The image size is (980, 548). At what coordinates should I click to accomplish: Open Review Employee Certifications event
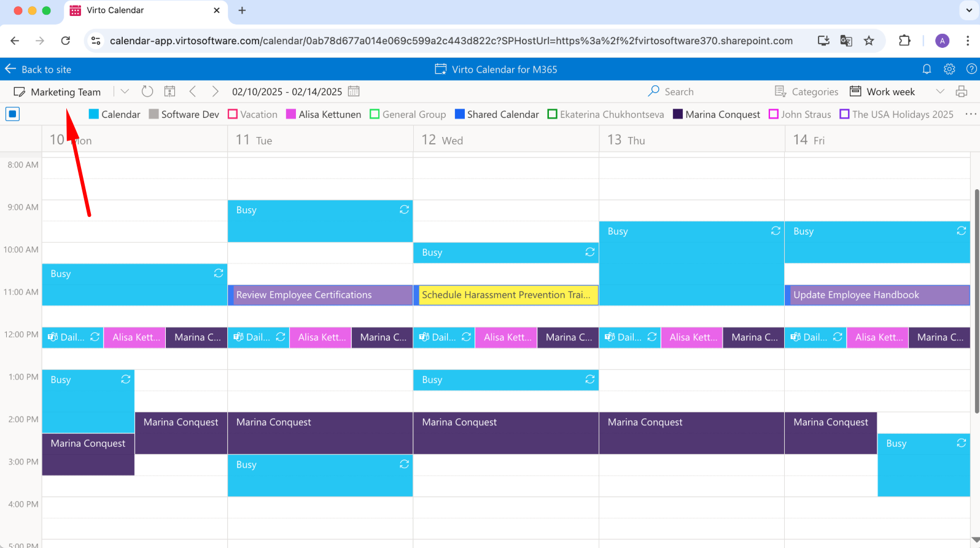click(x=320, y=295)
